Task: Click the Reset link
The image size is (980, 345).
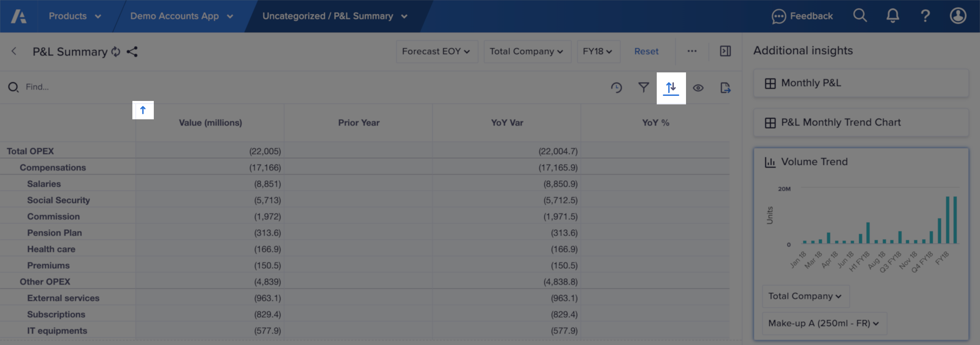Action: 646,51
